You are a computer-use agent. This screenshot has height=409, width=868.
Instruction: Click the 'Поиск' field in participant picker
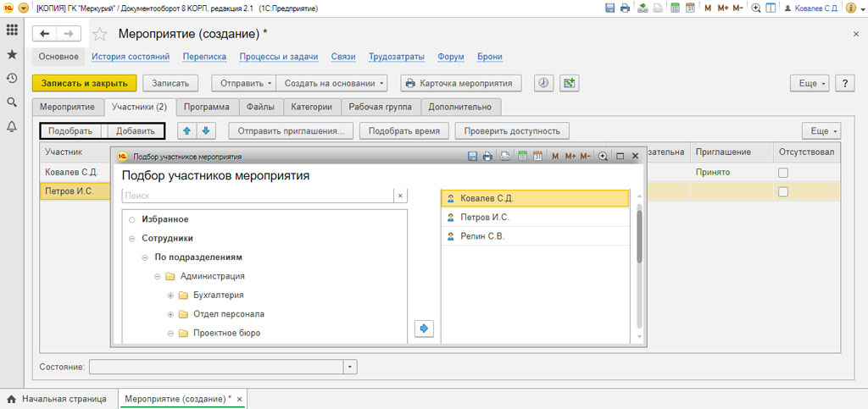click(x=257, y=195)
